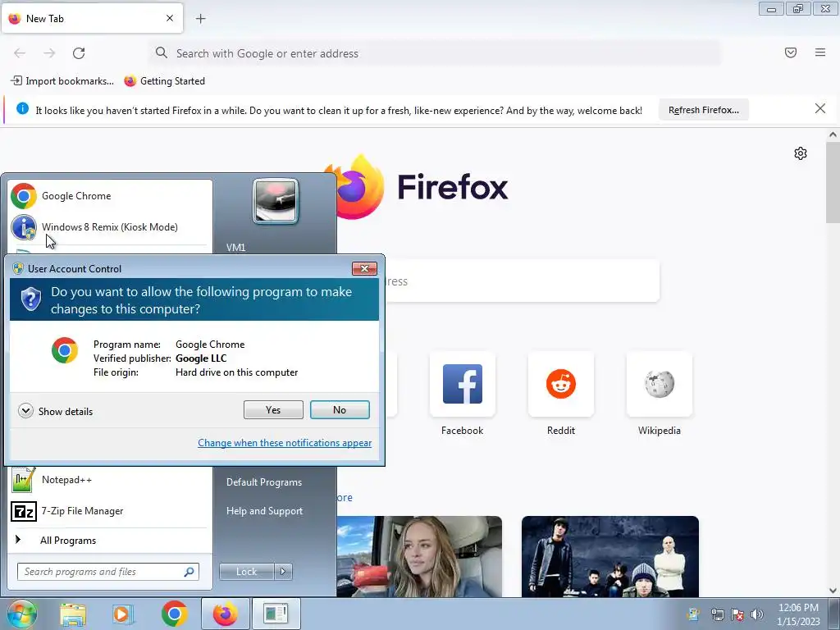Click the new tab page search box

pos(523,281)
